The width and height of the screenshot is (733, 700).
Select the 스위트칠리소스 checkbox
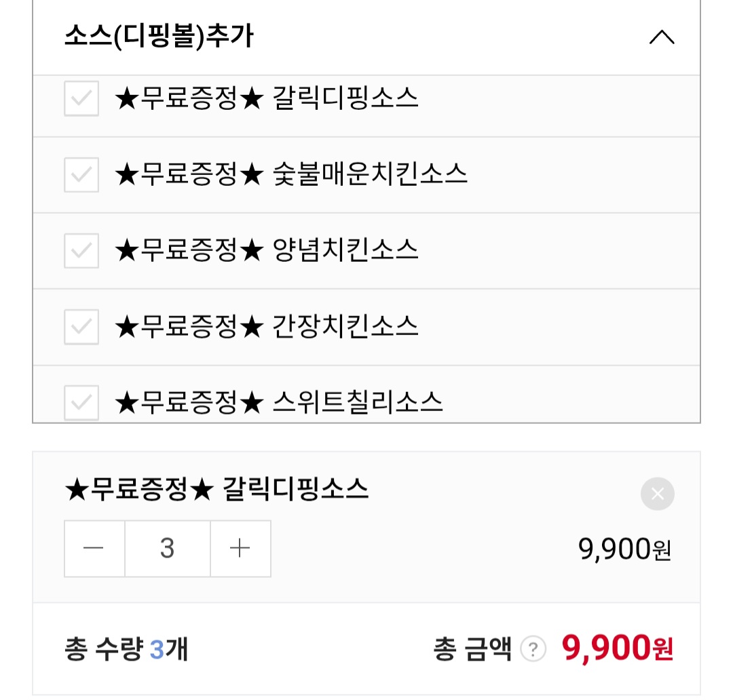point(81,402)
